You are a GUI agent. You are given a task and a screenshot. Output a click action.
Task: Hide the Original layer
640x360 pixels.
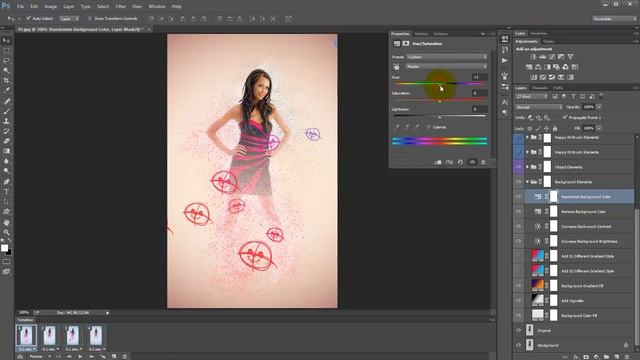tap(518, 330)
